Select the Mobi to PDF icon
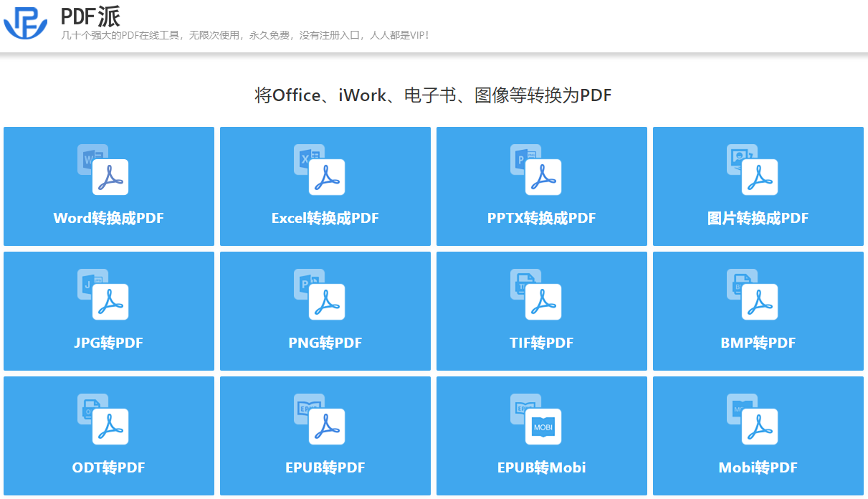The width and height of the screenshot is (868, 499). tap(753, 419)
